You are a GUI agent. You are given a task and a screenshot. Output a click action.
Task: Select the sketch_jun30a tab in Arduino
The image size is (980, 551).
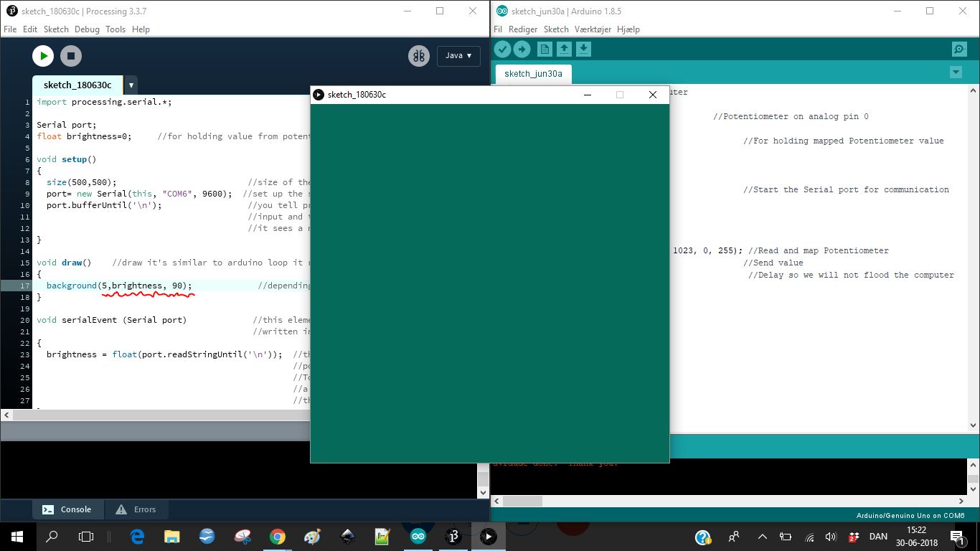[533, 73]
